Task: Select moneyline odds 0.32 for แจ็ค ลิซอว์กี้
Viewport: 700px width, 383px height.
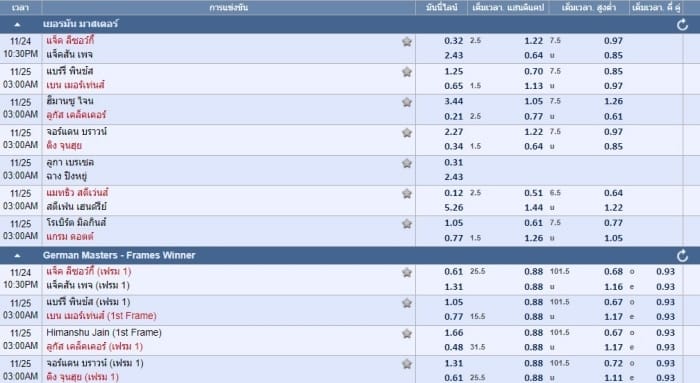Action: tap(454, 41)
